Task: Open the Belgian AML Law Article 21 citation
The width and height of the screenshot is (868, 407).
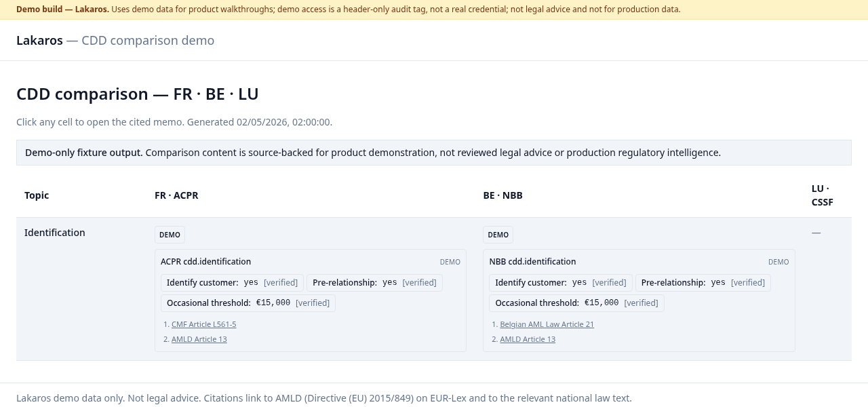Action: [547, 324]
